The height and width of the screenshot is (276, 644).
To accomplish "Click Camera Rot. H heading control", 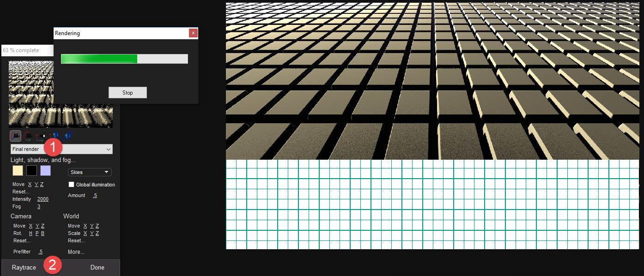I will coord(31,234).
